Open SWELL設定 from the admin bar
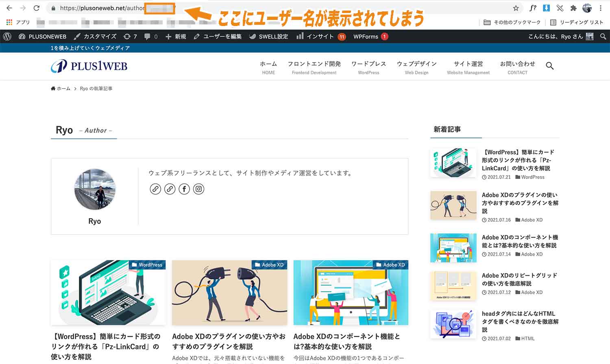Screen dimensions: 610x364 268,36
